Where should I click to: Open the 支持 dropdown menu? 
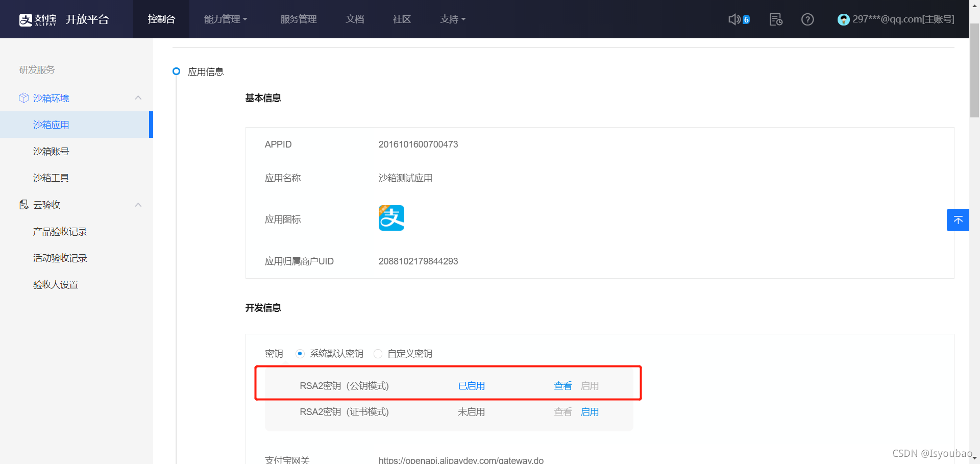point(453,19)
